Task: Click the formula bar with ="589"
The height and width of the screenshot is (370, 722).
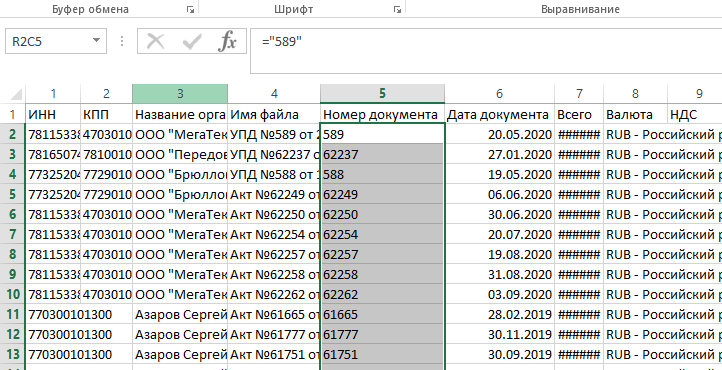Action: [486, 51]
